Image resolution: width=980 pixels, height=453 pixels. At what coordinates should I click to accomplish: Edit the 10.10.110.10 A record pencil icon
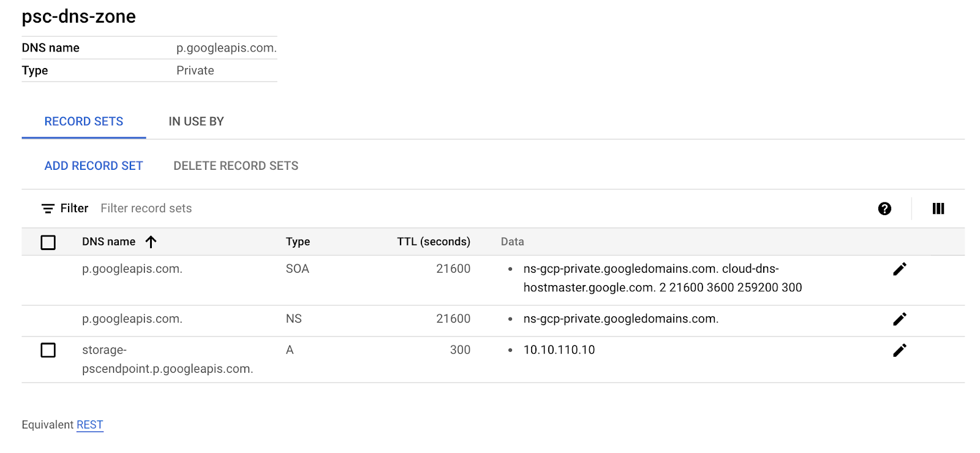(x=899, y=351)
